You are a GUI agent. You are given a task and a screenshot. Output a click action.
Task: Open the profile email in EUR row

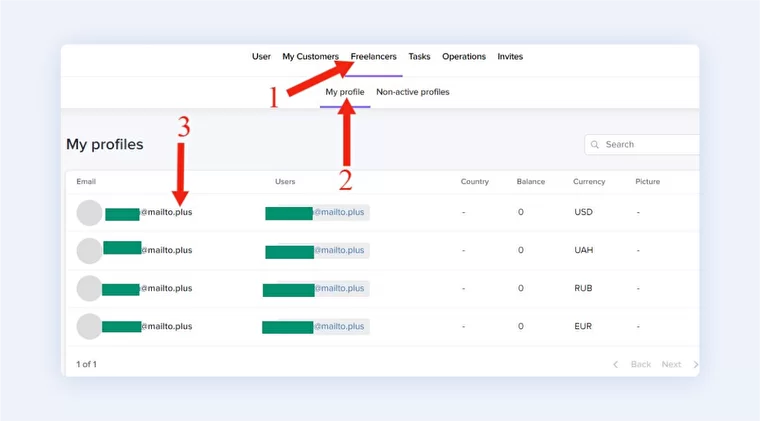tap(147, 327)
